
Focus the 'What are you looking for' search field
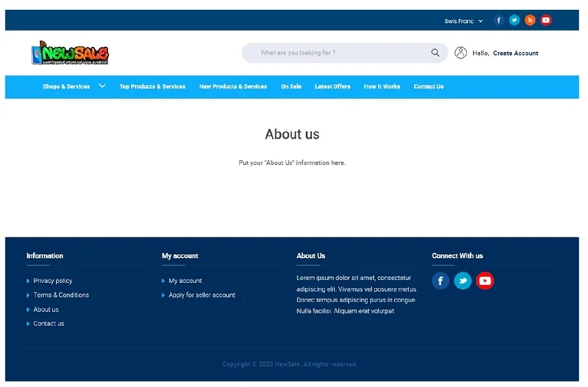(337, 53)
